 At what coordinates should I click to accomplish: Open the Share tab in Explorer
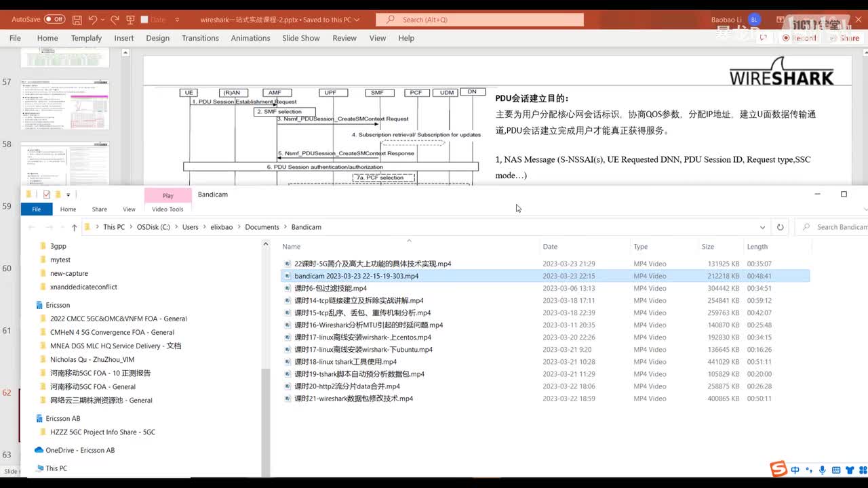(x=99, y=209)
